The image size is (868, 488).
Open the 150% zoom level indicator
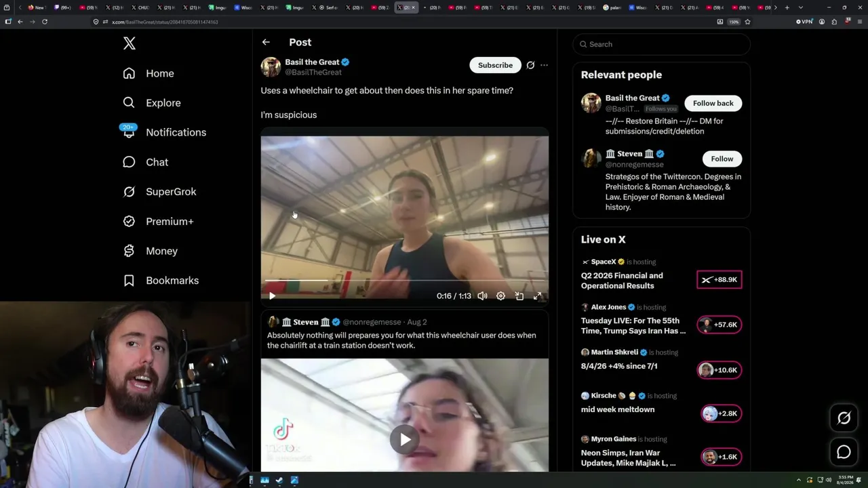pyautogui.click(x=734, y=22)
